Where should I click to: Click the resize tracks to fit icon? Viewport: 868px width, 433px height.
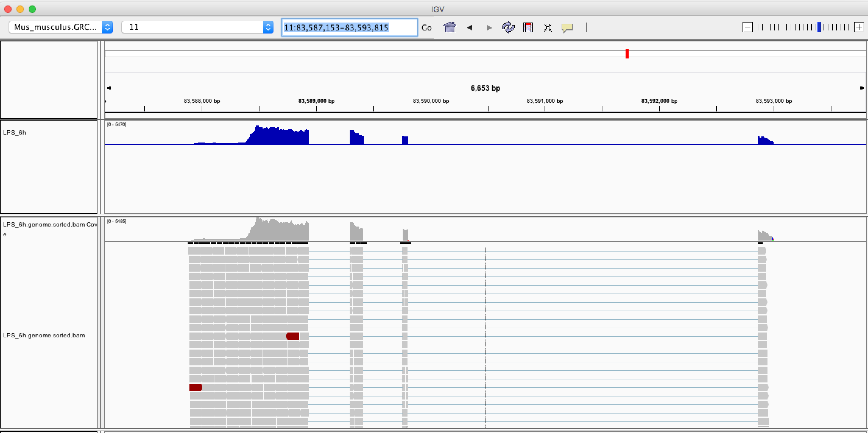[x=548, y=28]
